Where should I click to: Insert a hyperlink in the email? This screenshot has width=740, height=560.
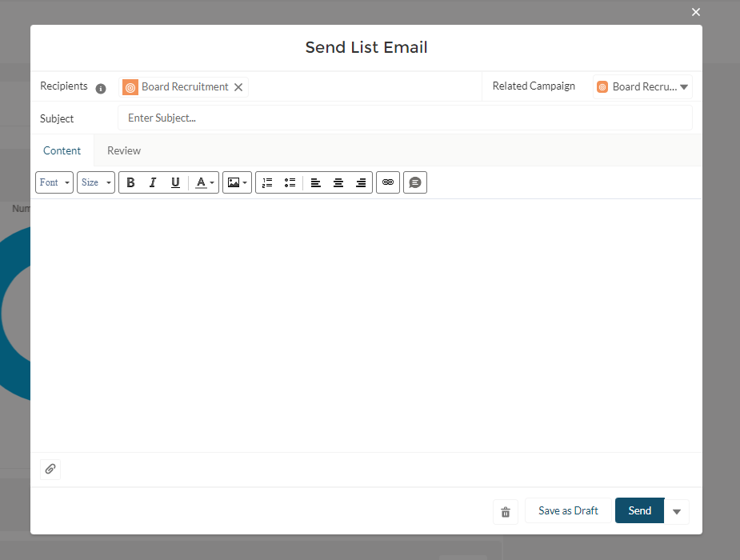coord(388,182)
